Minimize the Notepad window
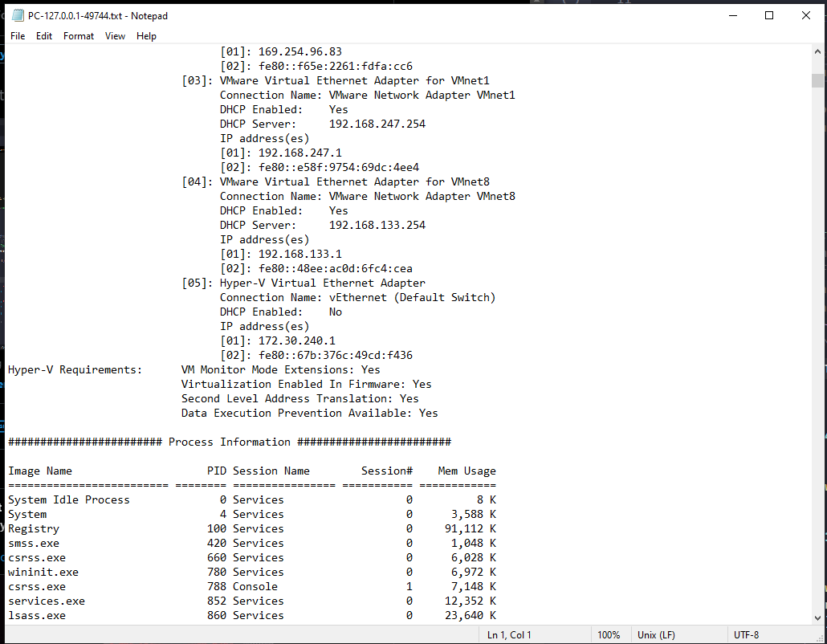This screenshot has height=644, width=827. pos(733,15)
